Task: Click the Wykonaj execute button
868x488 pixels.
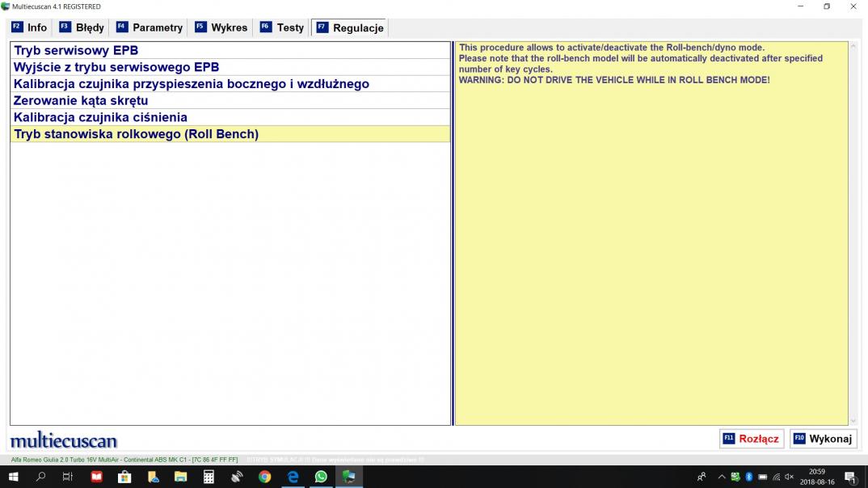Action: click(x=824, y=439)
